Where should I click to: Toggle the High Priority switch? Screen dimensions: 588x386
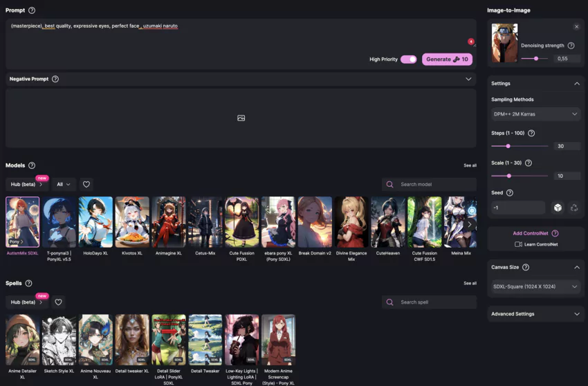[x=408, y=59]
